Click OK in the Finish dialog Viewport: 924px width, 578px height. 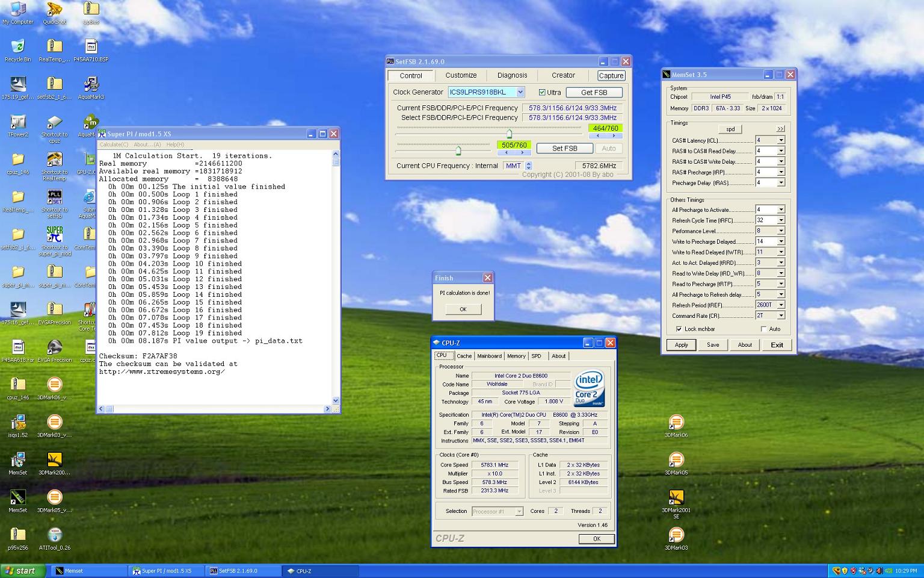pos(463,309)
